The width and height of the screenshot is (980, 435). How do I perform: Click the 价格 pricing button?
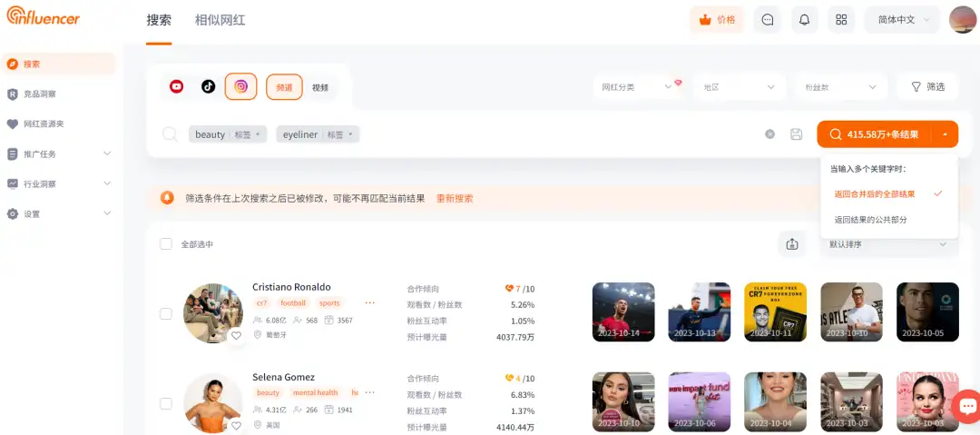coord(718,20)
